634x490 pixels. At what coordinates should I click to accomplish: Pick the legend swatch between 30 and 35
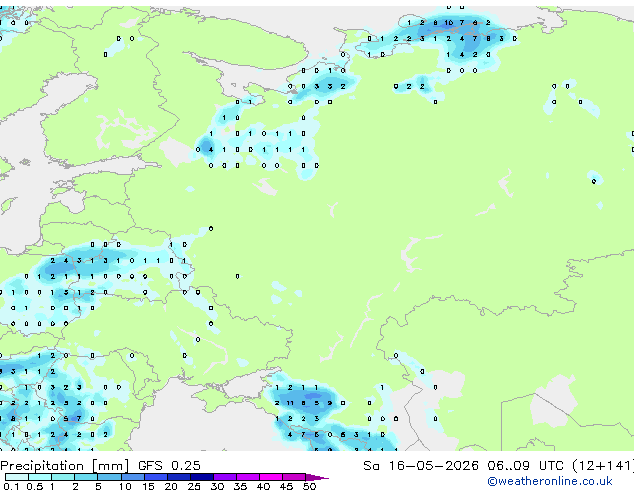225,477
